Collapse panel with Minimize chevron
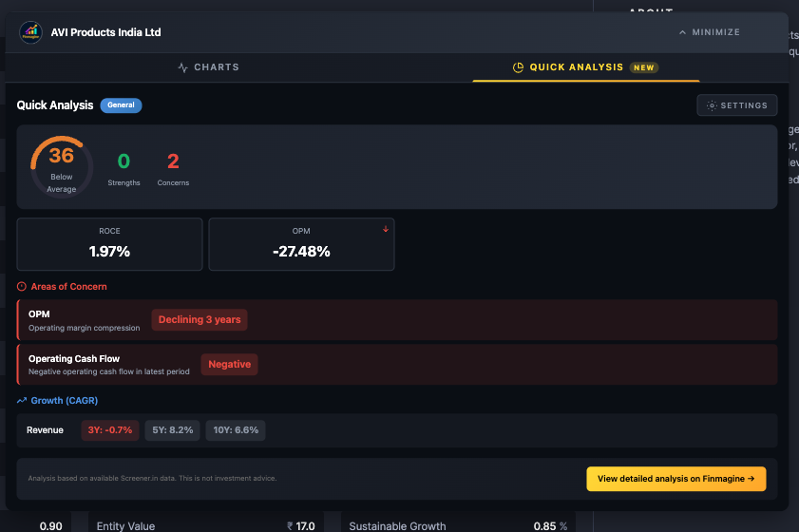The width and height of the screenshot is (799, 532). (x=682, y=32)
